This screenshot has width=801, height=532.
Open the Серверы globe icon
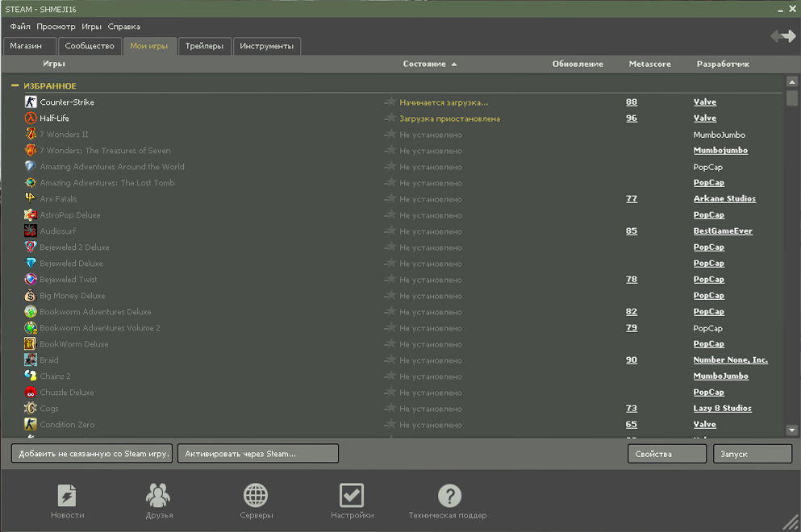[256, 495]
